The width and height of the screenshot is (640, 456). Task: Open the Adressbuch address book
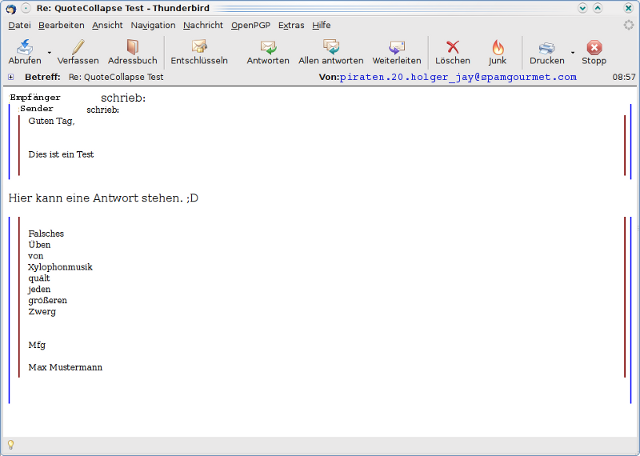tap(132, 47)
